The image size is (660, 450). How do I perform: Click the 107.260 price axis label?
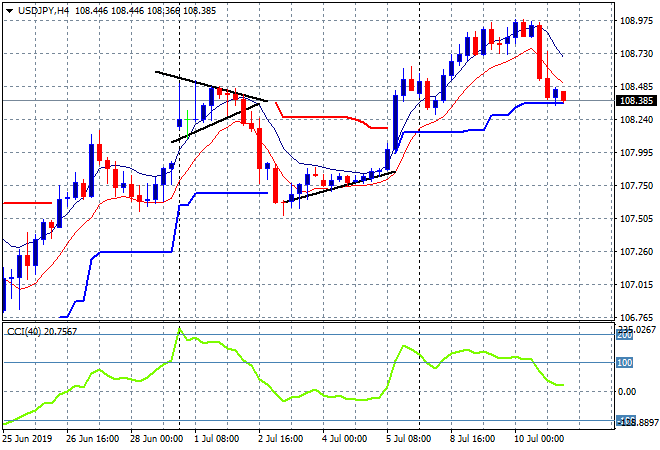coord(636,252)
